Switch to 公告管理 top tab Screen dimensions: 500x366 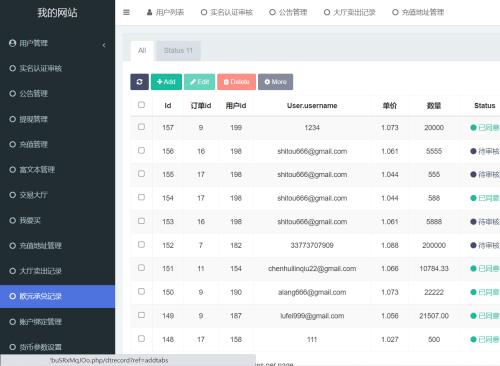[x=288, y=12]
